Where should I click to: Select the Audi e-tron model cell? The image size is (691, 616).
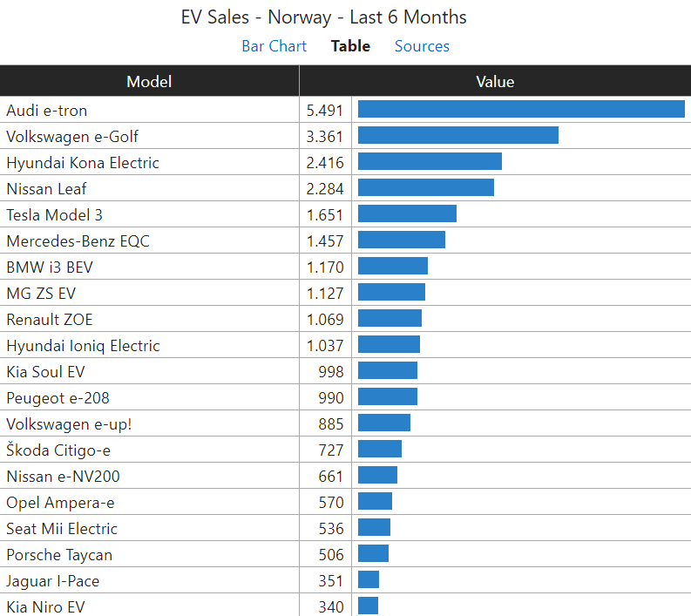[x=149, y=110]
